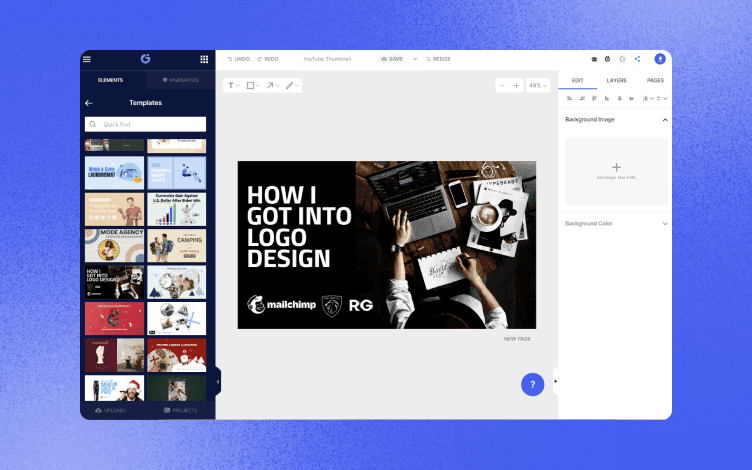Click the Quick find search field
This screenshot has width=752, height=470.
click(145, 124)
